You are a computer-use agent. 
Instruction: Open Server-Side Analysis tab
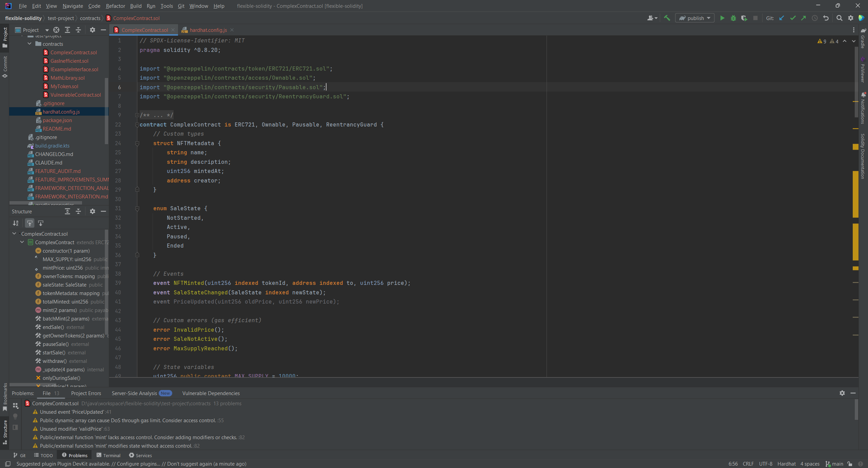point(142,393)
